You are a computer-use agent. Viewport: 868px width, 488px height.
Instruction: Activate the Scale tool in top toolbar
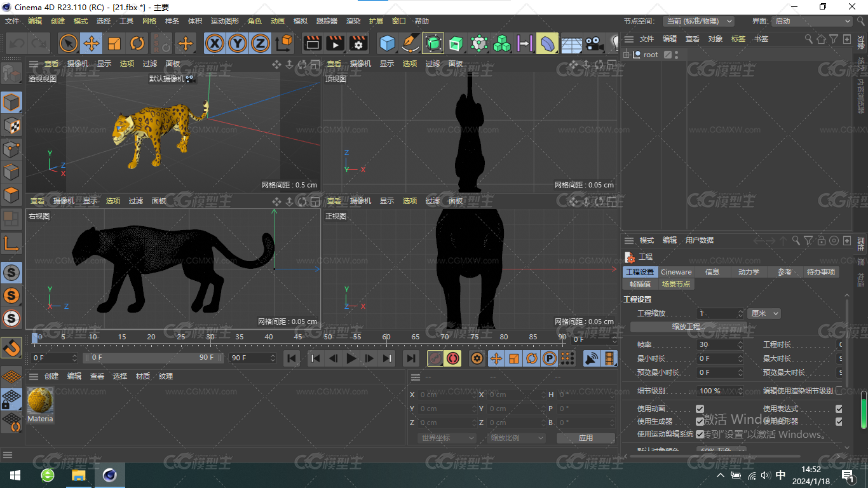(114, 43)
